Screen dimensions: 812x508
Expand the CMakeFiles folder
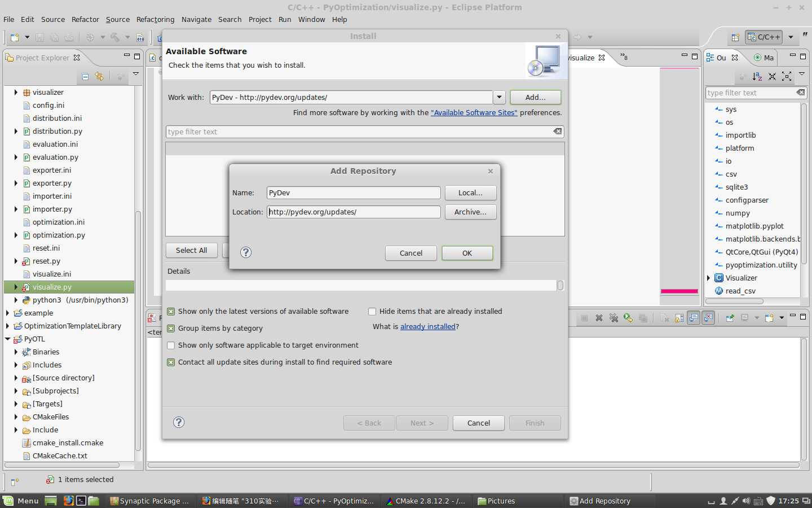click(x=16, y=417)
